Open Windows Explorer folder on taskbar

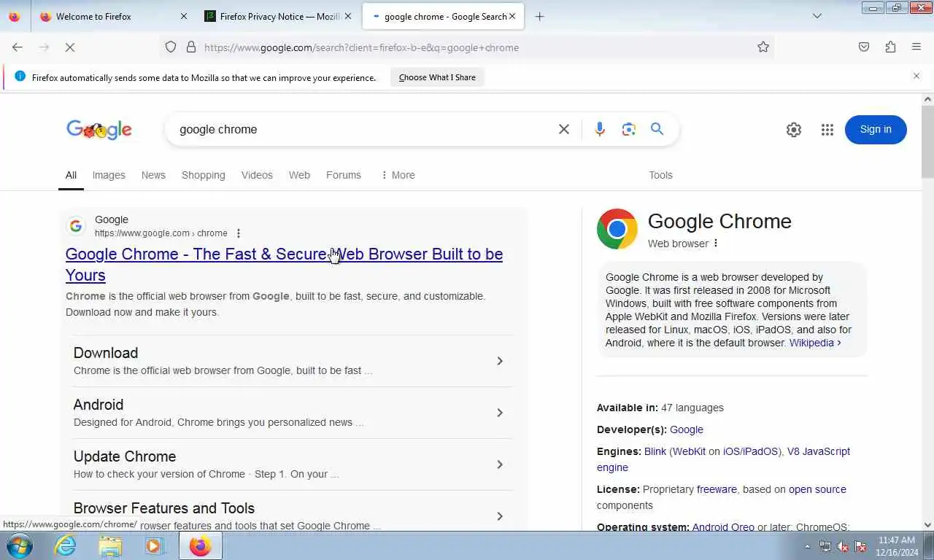click(110, 545)
